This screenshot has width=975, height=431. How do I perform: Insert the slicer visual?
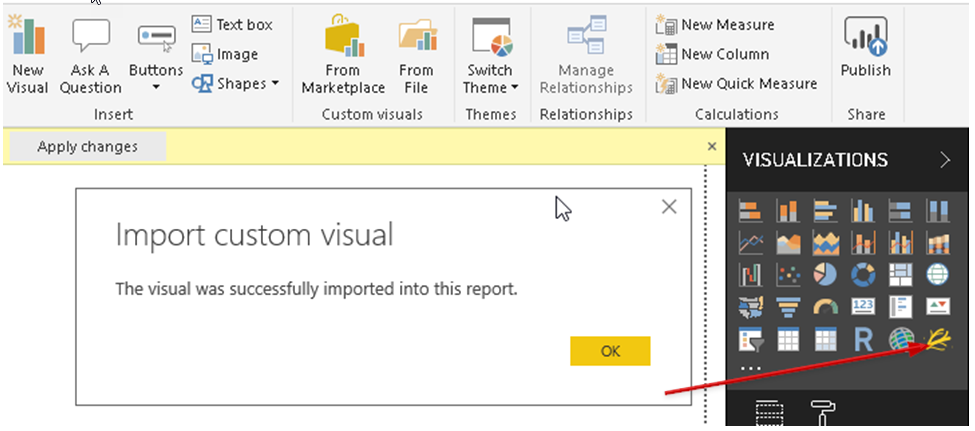click(750, 340)
